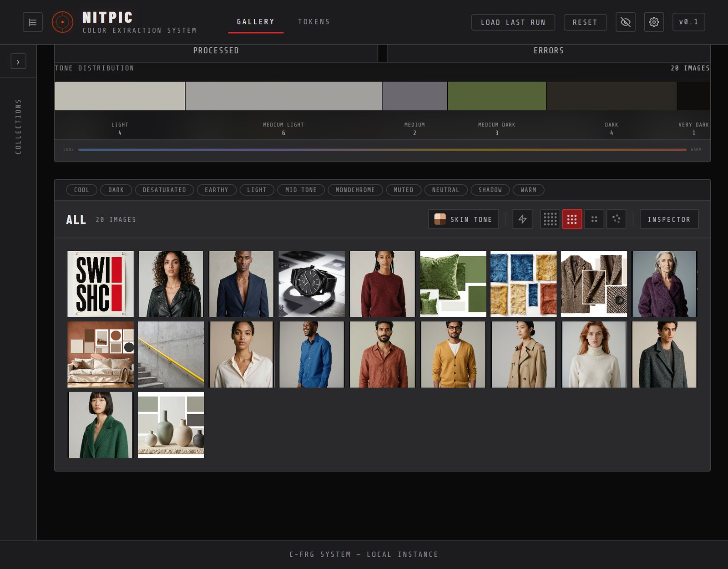Click the cool-to-warm temperature bar
This screenshot has height=569, width=728.
[382, 149]
